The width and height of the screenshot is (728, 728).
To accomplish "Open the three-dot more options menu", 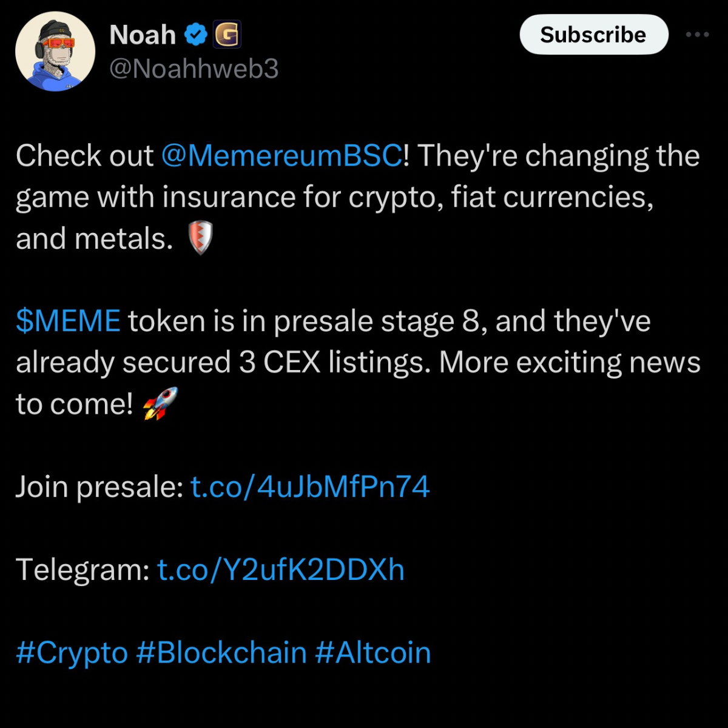I will 697,35.
